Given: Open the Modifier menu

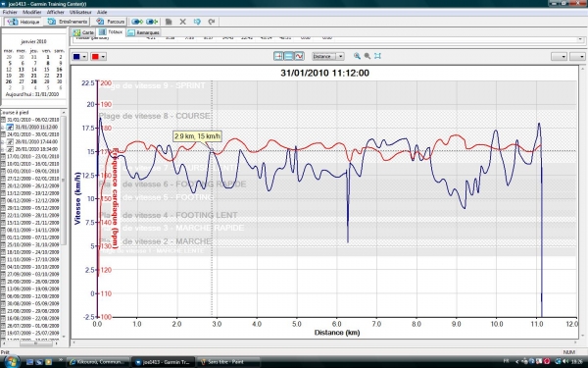Looking at the screenshot, I should [32, 12].
